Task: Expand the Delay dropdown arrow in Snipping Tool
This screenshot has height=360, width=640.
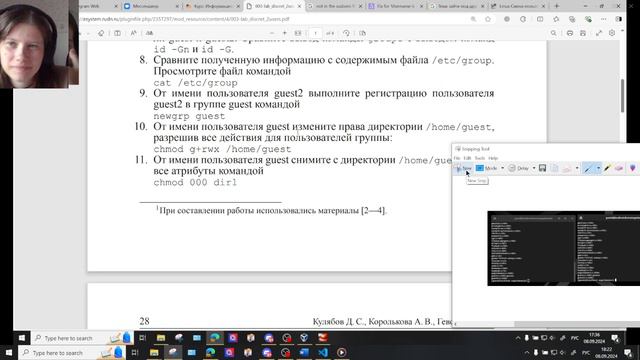Action: 534,168
